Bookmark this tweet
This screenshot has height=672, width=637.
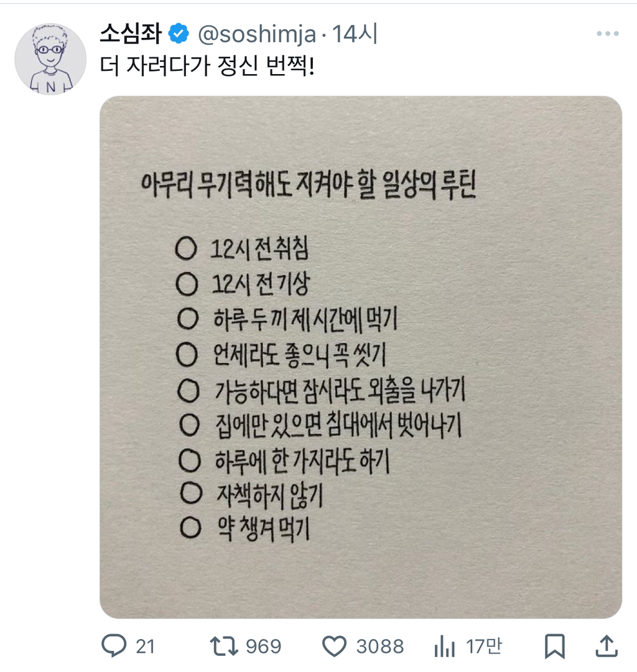pyautogui.click(x=554, y=646)
